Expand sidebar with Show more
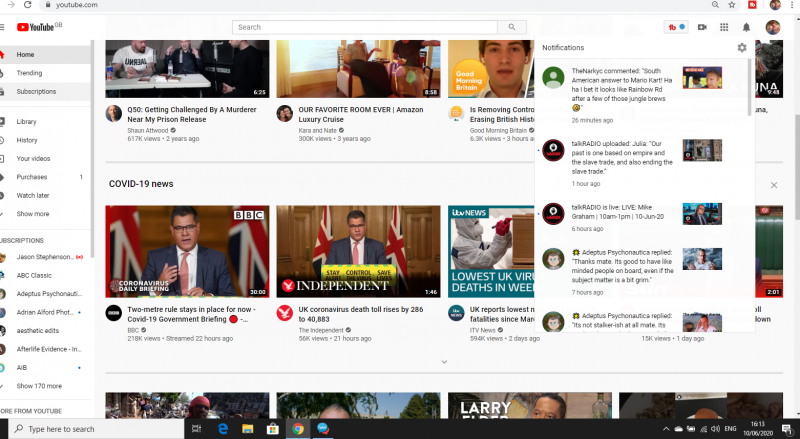The height and width of the screenshot is (439, 800). pos(32,214)
